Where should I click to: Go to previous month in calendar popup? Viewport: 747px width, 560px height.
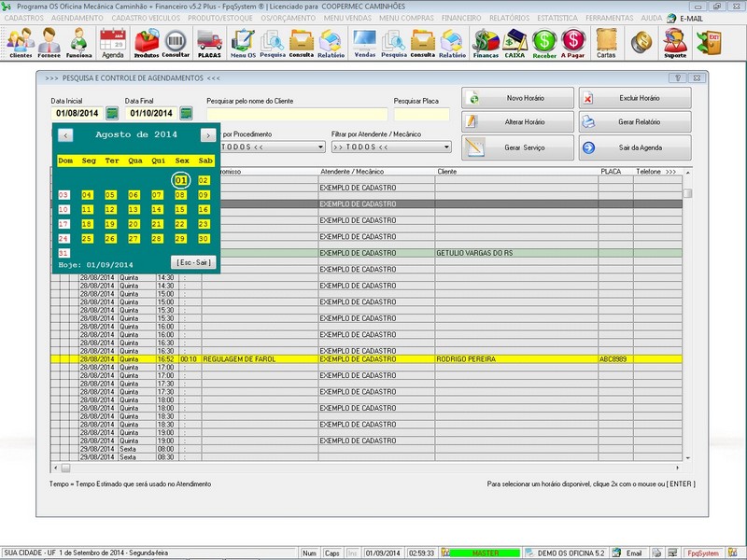click(65, 135)
